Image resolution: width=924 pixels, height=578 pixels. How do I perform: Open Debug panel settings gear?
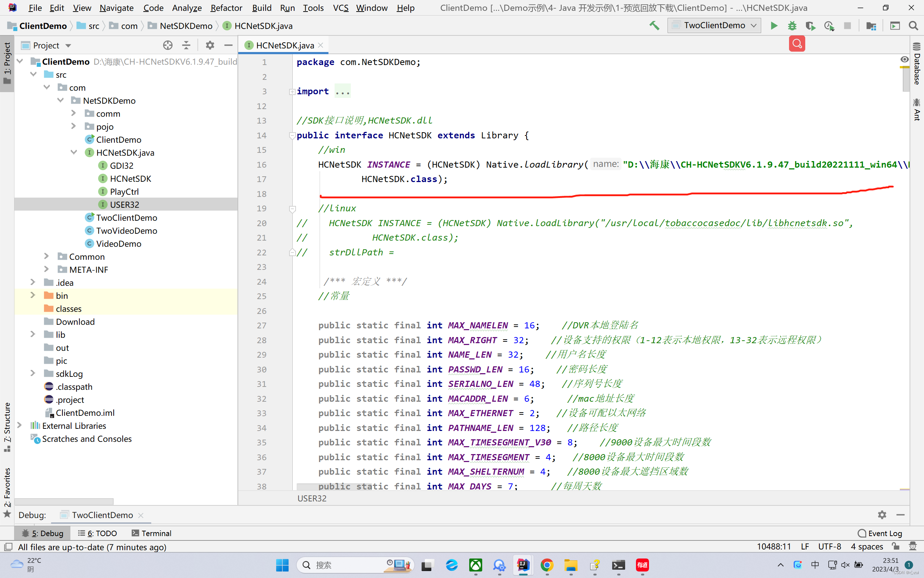point(882,515)
